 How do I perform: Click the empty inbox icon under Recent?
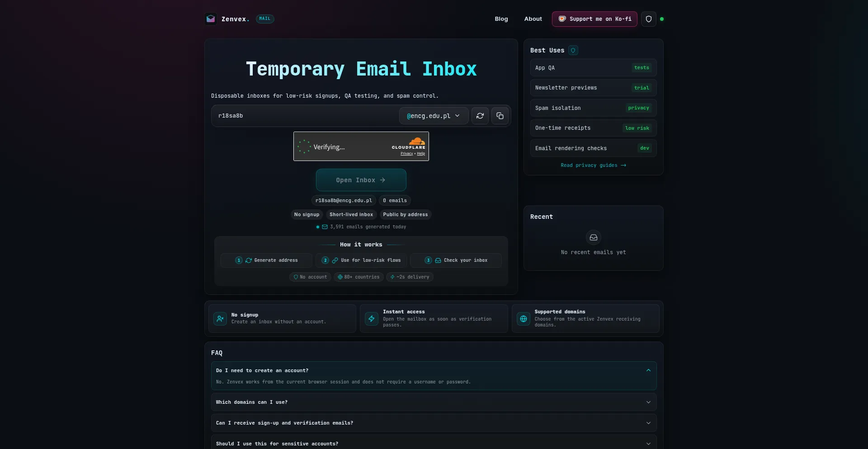[x=594, y=237]
